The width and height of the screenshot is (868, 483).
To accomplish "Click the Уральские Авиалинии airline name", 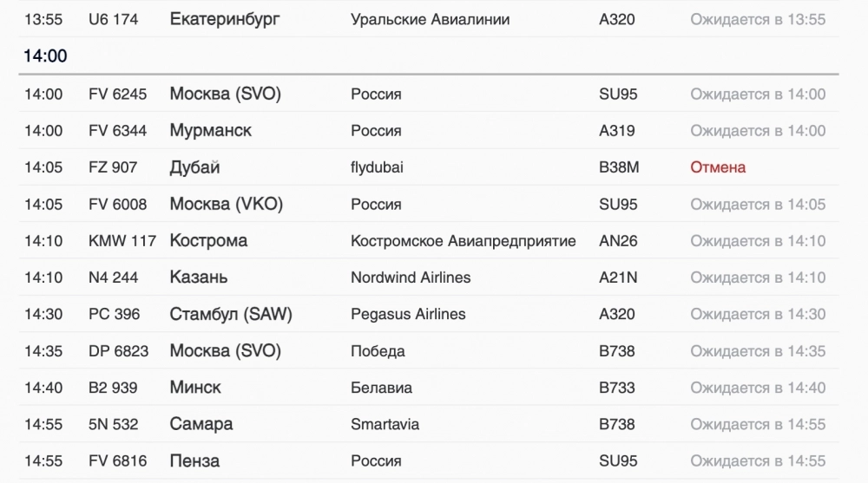I will 430,19.
